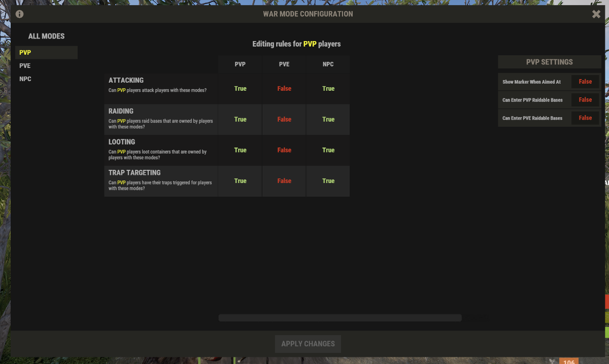Close the War Mode Configuration window
This screenshot has width=609, height=364.
point(596,14)
